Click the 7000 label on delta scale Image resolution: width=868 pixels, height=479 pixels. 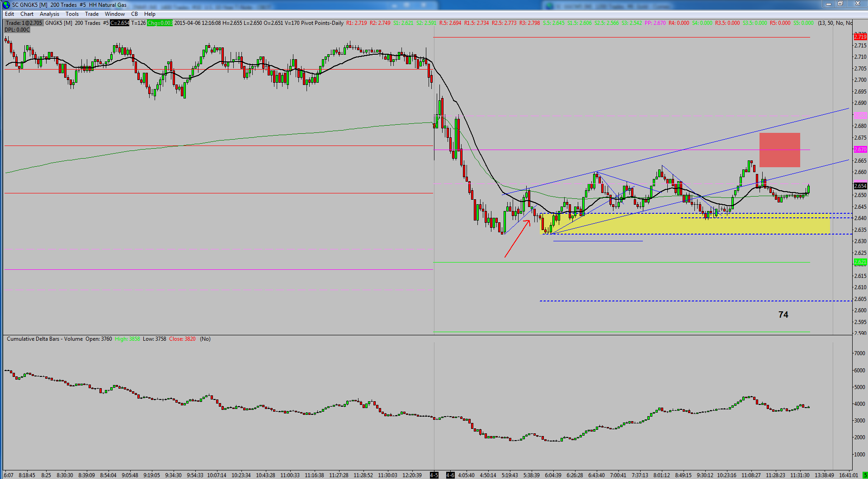(x=859, y=353)
